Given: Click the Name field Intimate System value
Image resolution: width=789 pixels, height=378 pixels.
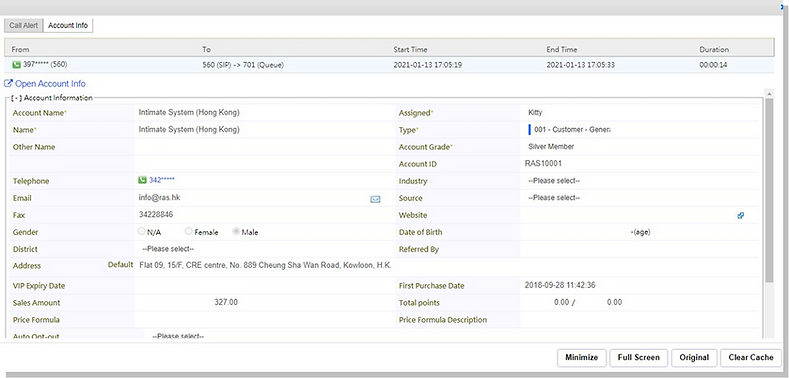Looking at the screenshot, I should click(189, 129).
